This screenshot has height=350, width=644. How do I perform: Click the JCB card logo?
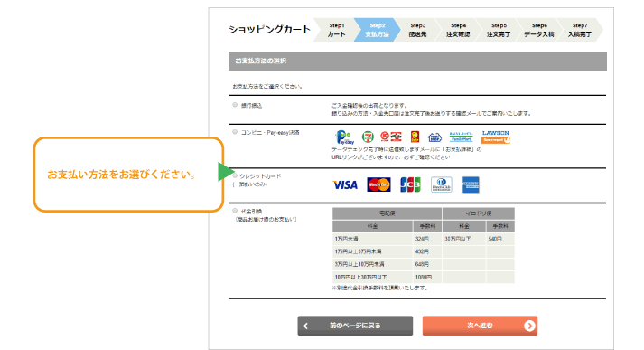click(410, 184)
